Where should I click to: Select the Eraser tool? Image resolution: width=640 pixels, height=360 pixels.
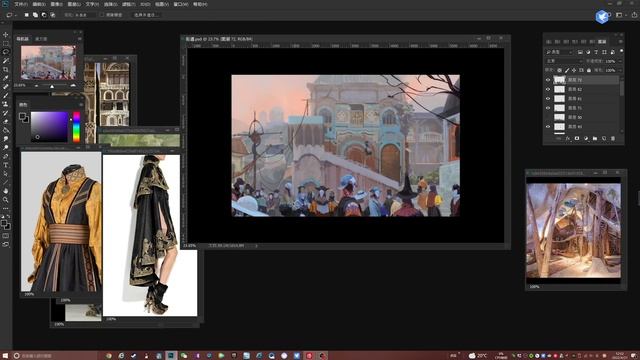(x=6, y=121)
